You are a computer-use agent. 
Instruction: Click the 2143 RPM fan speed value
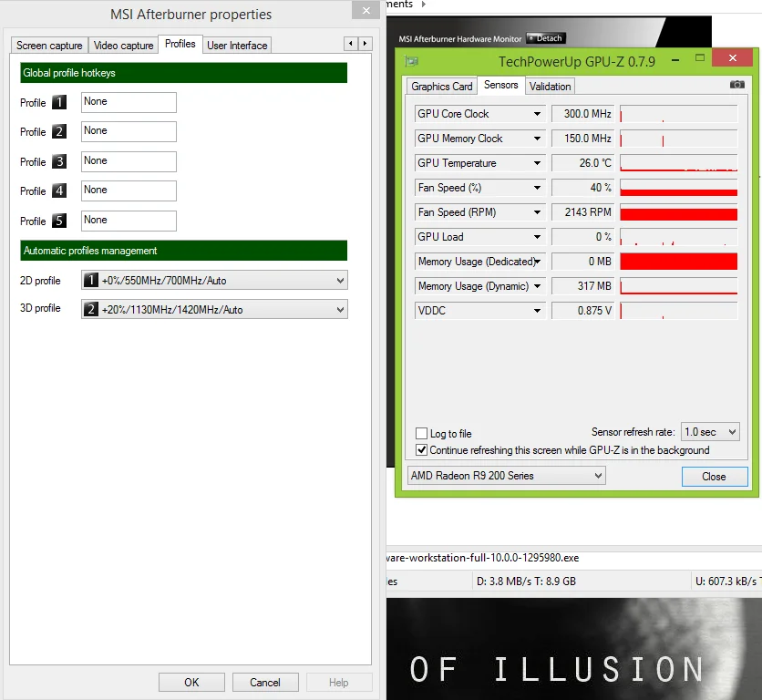tap(583, 212)
